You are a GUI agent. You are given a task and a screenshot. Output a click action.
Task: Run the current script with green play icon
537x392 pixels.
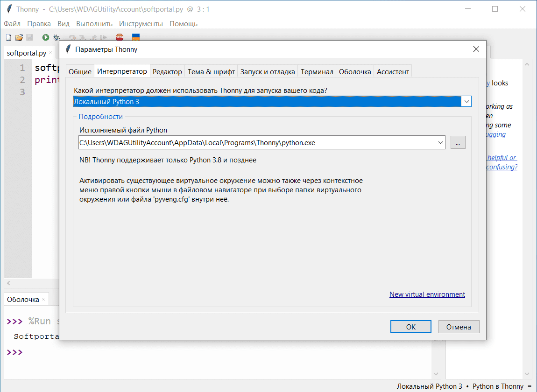click(46, 37)
